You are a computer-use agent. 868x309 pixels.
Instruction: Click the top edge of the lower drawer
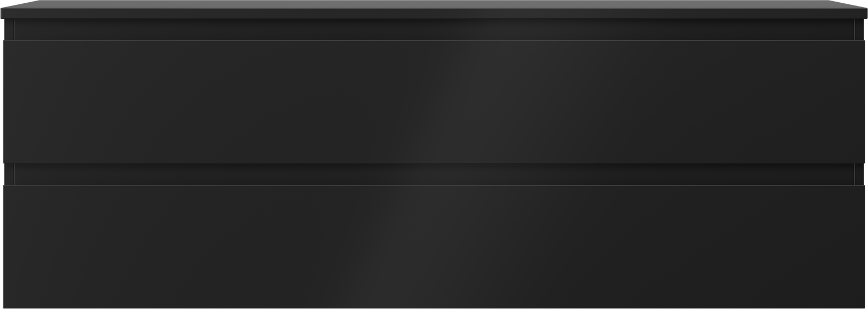(x=434, y=186)
